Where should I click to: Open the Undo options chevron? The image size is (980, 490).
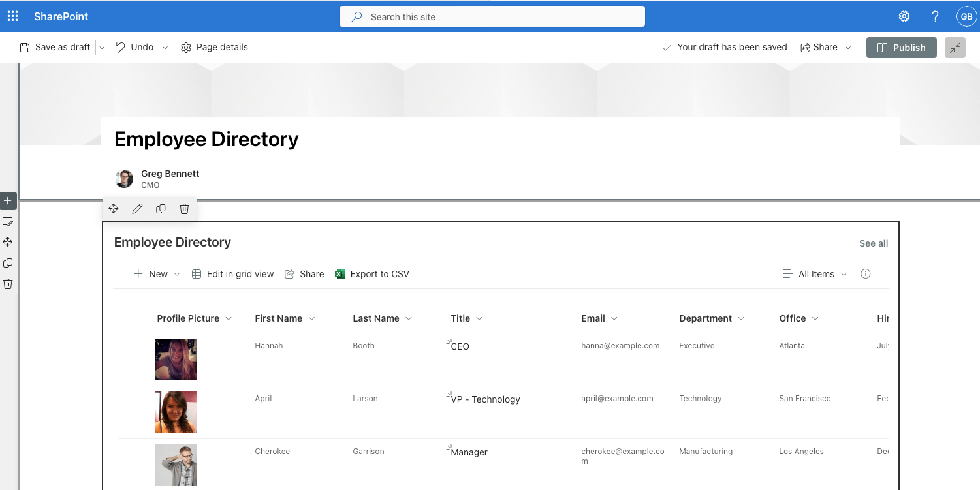tap(165, 47)
